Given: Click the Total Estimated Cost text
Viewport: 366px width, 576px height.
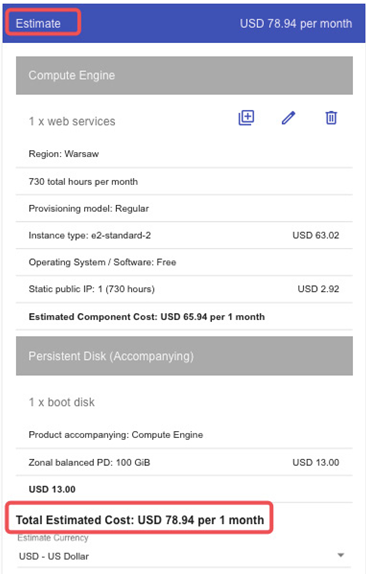Looking at the screenshot, I should point(140,520).
